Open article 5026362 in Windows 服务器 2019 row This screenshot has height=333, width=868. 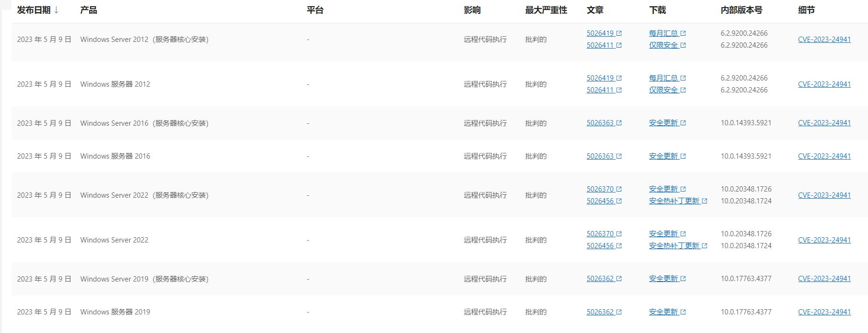(600, 312)
